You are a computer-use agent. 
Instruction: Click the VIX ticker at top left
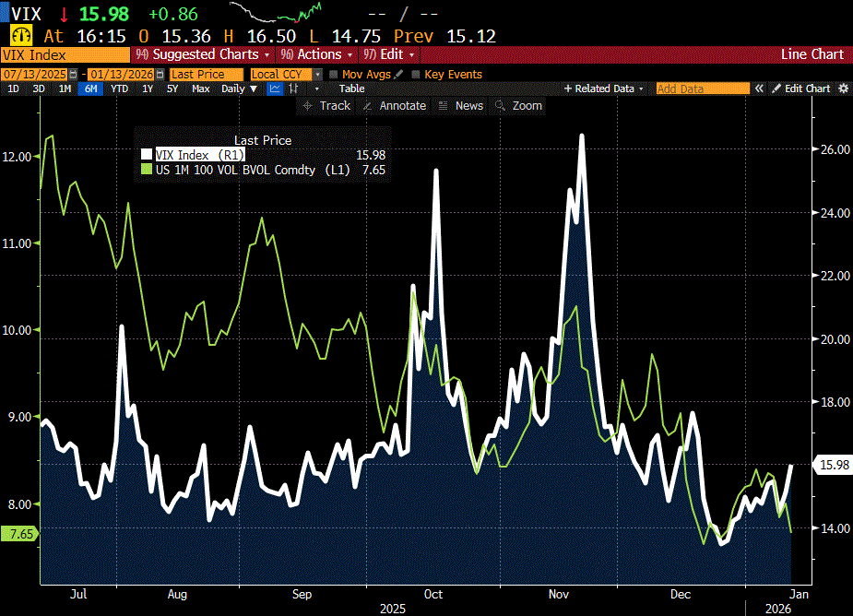(x=26, y=13)
